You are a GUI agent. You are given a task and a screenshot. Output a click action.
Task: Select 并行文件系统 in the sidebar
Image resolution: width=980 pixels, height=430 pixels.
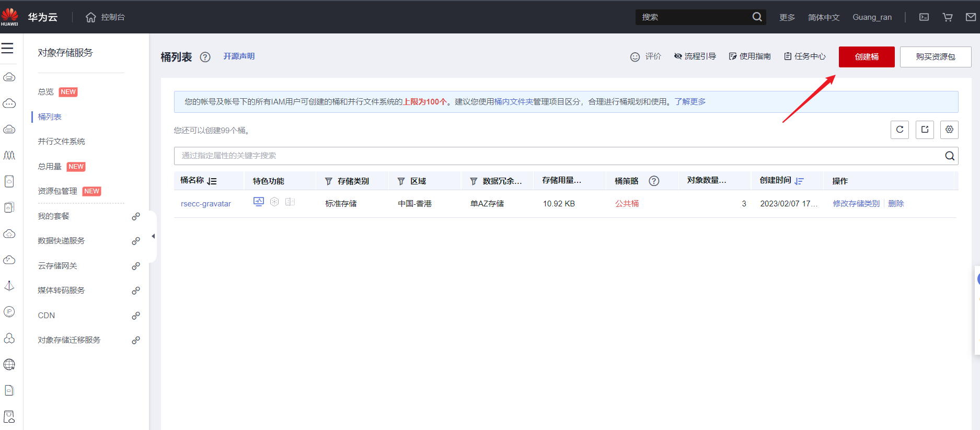[x=61, y=142]
